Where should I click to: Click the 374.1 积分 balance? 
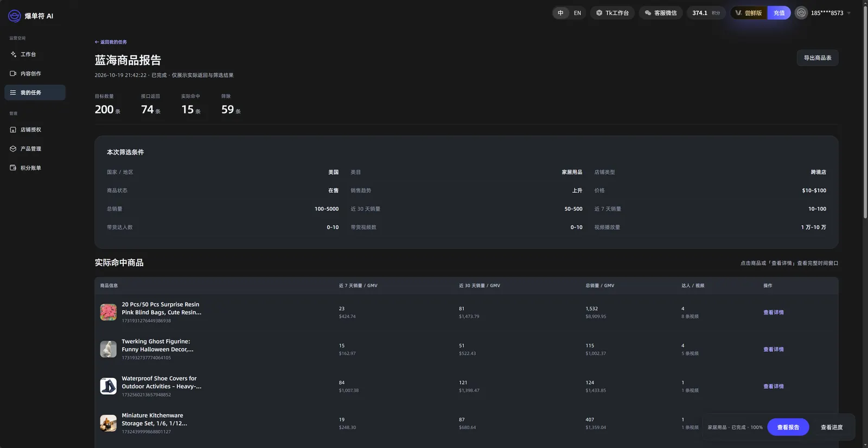point(706,13)
